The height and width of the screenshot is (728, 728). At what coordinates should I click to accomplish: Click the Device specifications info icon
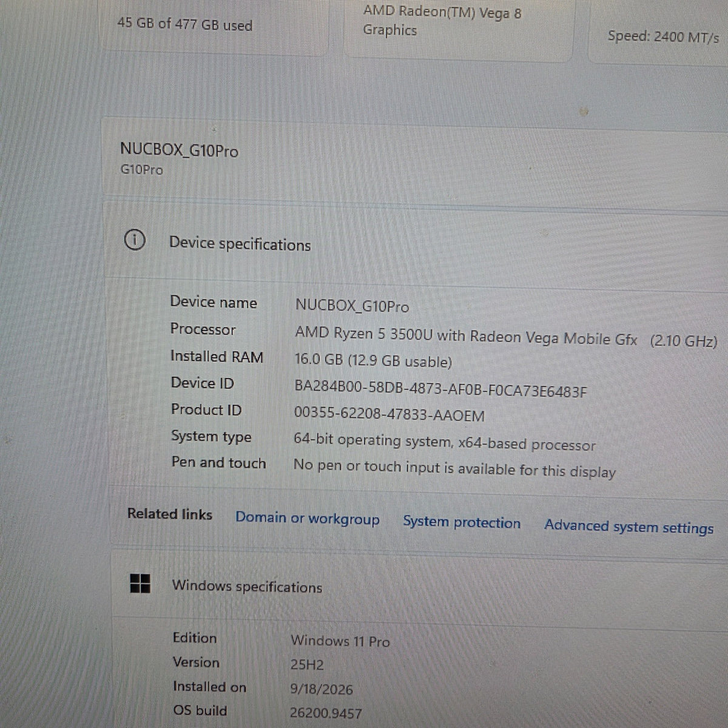click(134, 240)
